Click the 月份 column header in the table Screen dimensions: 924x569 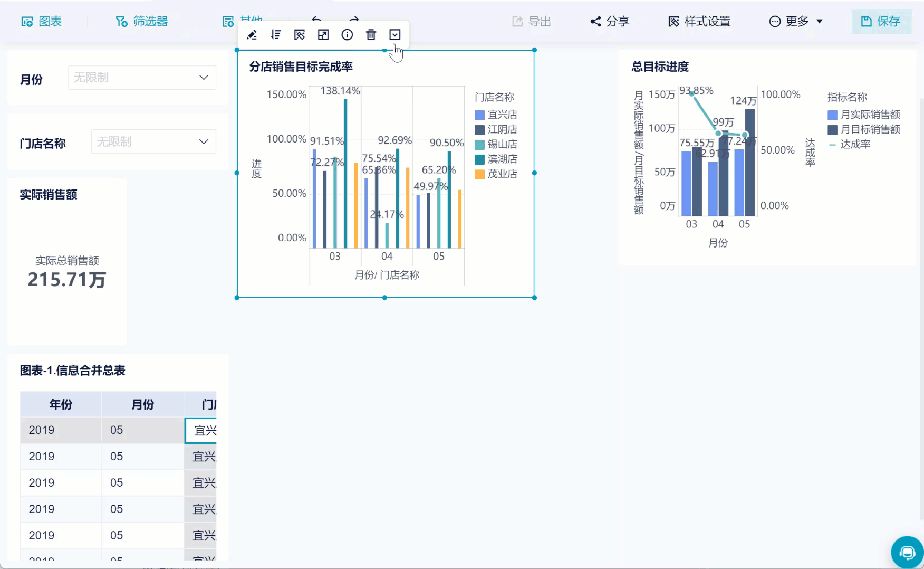(142, 404)
